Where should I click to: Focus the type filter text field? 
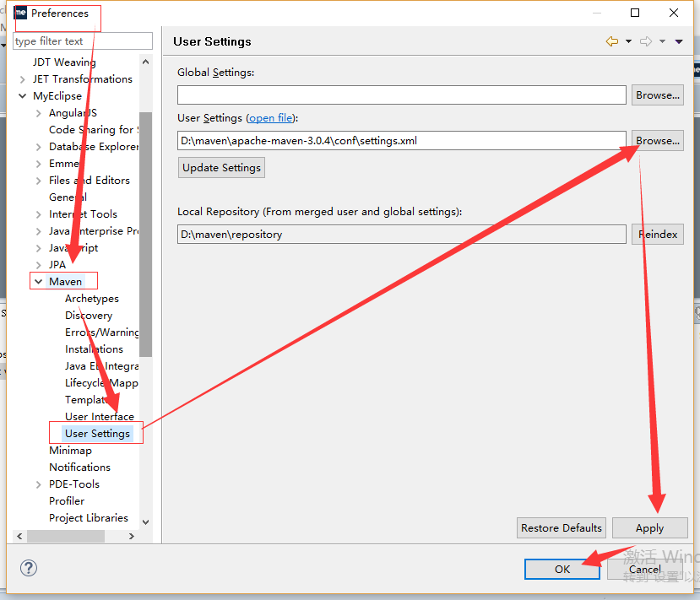(83, 41)
